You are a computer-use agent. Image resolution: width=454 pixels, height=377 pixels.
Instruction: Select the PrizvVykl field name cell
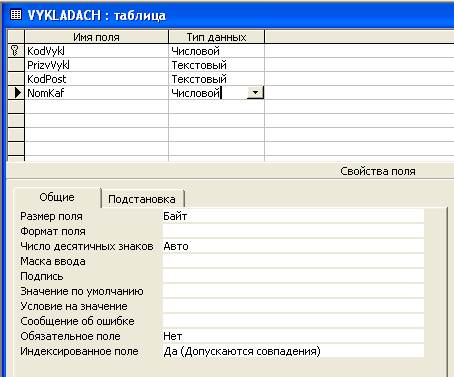pyautogui.click(x=97, y=65)
